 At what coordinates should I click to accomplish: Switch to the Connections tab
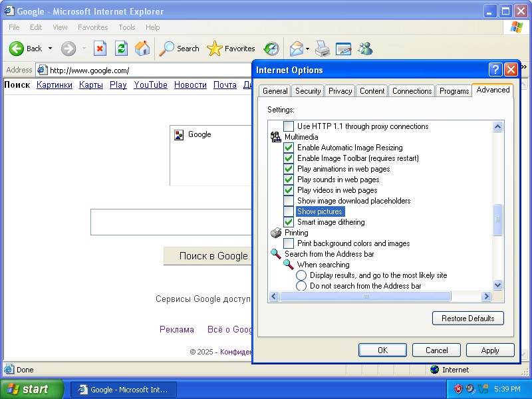(412, 91)
